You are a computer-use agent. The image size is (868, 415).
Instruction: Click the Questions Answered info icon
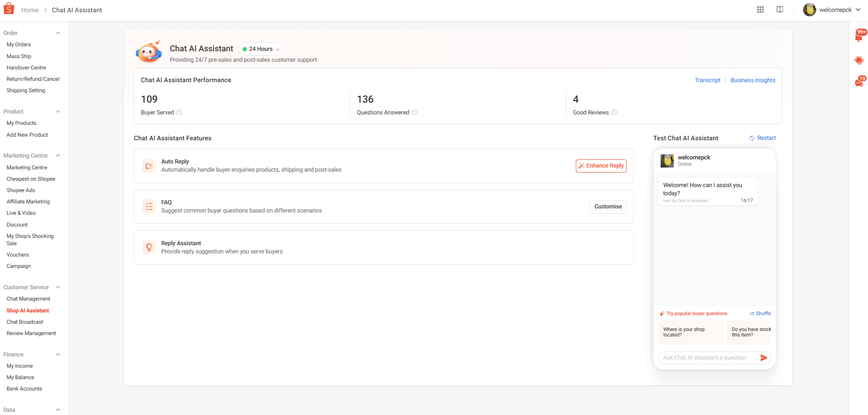point(414,113)
